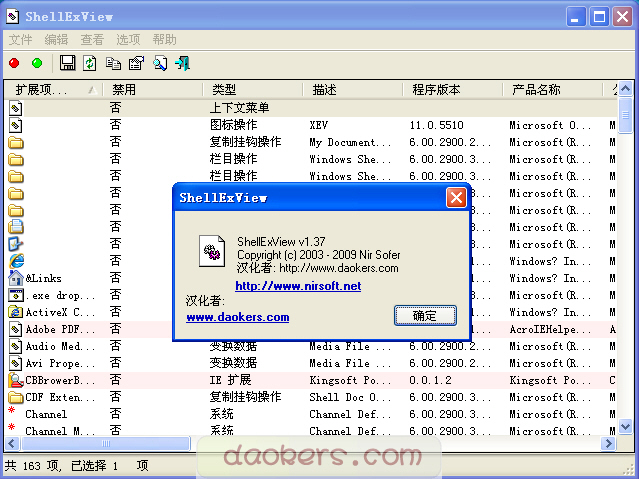Image resolution: width=639 pixels, height=479 pixels.
Task: Click the copy selected items icon
Action: [113, 63]
